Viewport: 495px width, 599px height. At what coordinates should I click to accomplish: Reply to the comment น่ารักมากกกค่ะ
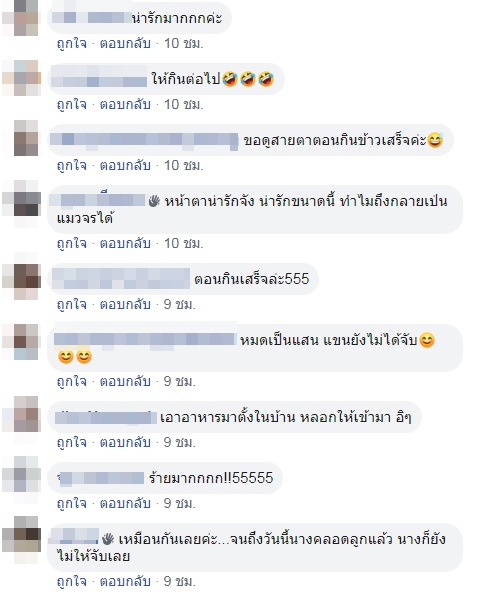tap(125, 44)
